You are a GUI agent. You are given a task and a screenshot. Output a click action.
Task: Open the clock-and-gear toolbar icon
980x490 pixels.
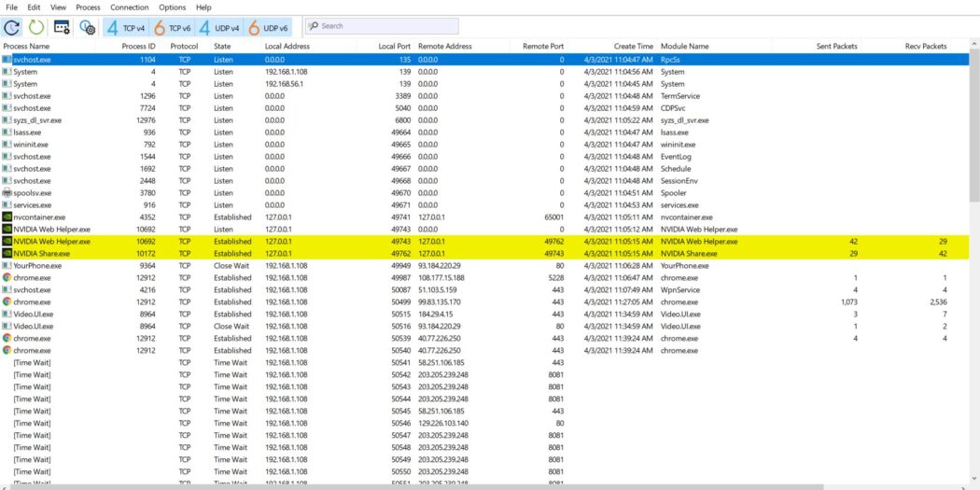click(87, 27)
